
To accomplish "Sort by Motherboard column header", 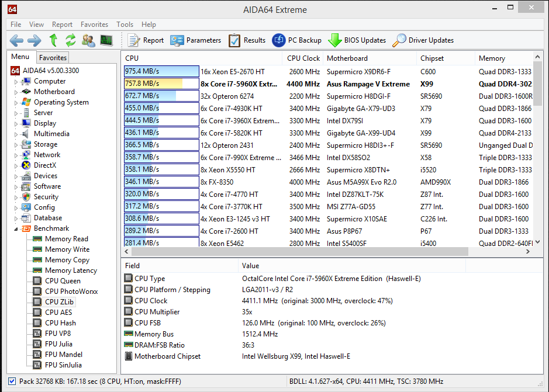I will (x=370, y=58).
